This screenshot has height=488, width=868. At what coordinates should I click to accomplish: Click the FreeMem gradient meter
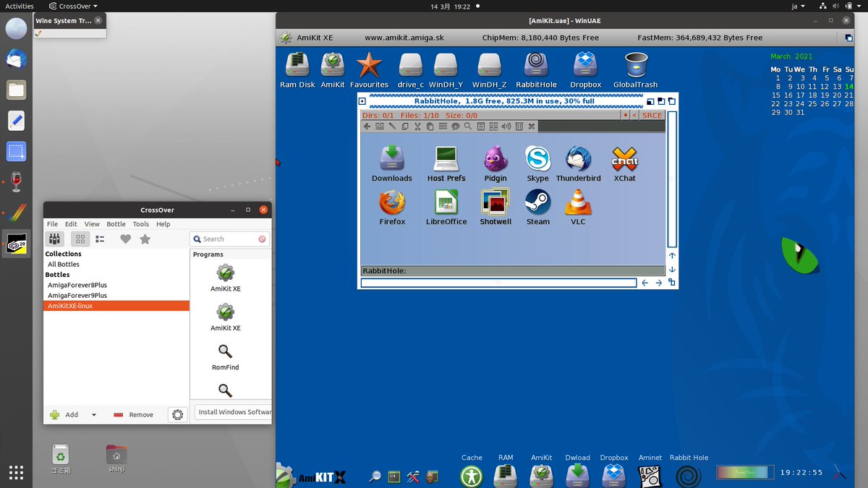pos(744,472)
